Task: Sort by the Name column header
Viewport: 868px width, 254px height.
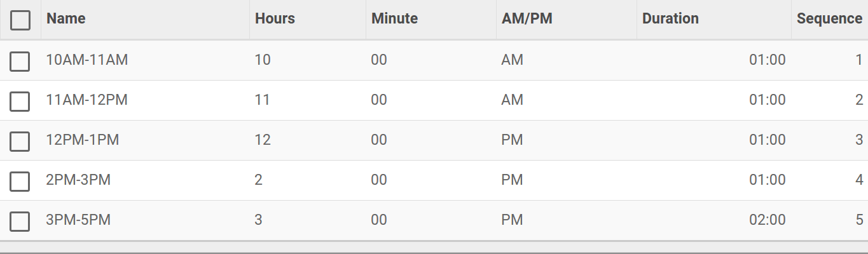Action: pyautogui.click(x=66, y=18)
